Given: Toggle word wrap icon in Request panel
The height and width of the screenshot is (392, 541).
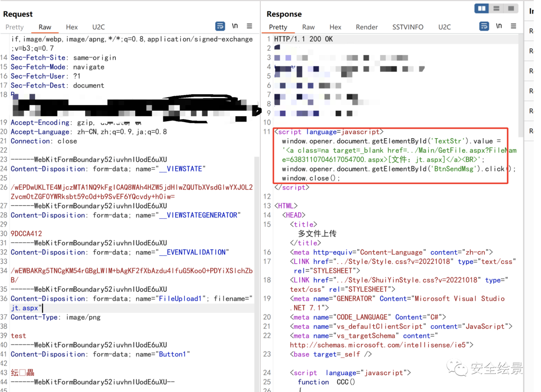Looking at the screenshot, I should pos(220,26).
